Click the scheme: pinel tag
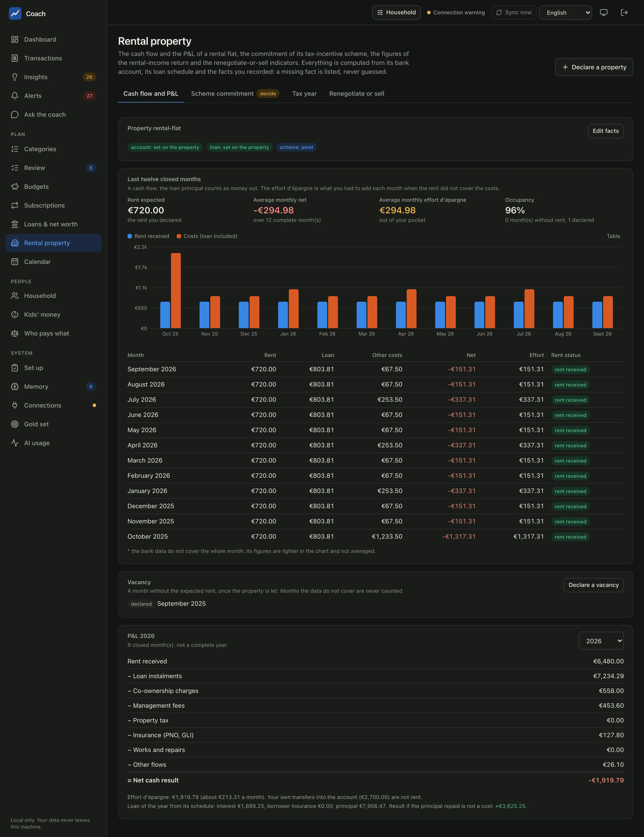Viewport: 644px width, 837px height. (296, 147)
